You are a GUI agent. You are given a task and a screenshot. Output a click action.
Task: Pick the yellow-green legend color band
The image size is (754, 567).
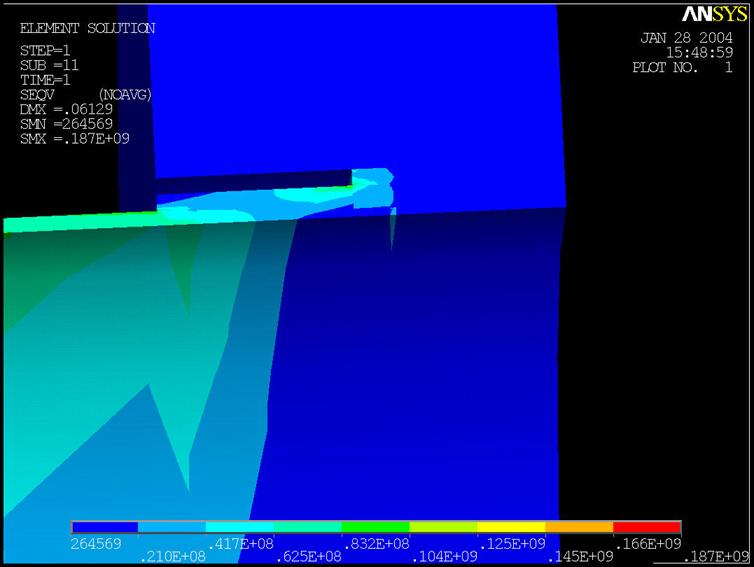pyautogui.click(x=443, y=526)
